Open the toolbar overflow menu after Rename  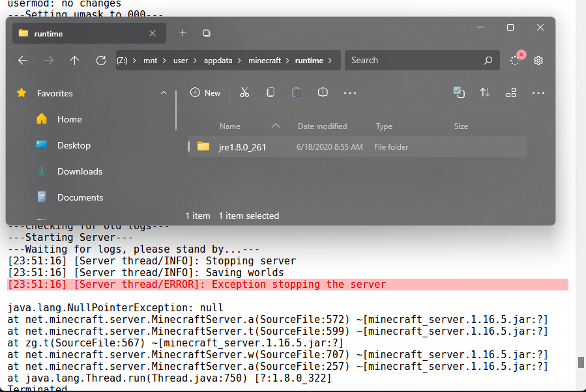pyautogui.click(x=350, y=93)
